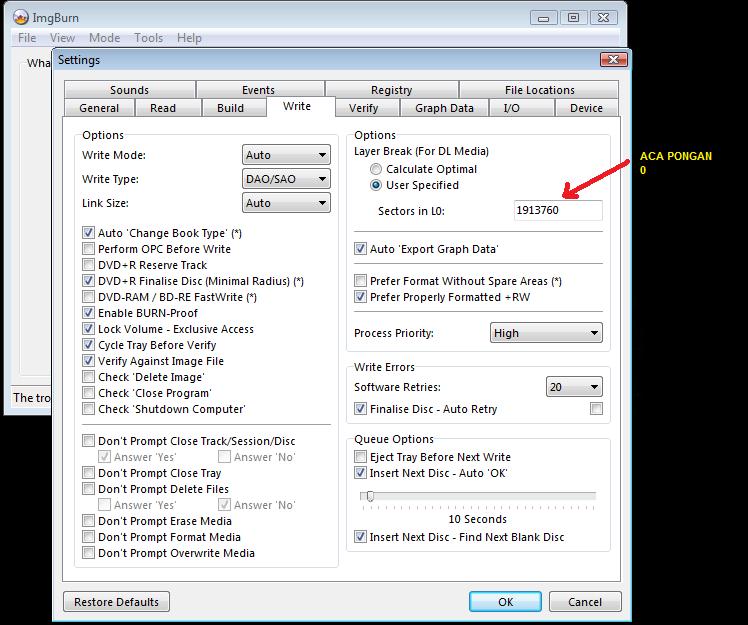Image resolution: width=748 pixels, height=625 pixels.
Task: Enable Don't Prompt Erase Media
Action: click(88, 521)
